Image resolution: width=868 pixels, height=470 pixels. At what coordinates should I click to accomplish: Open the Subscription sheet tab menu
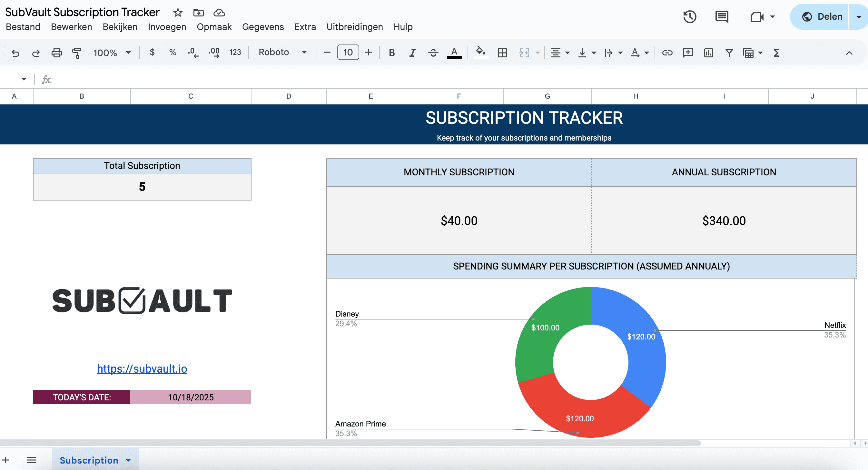pyautogui.click(x=128, y=460)
